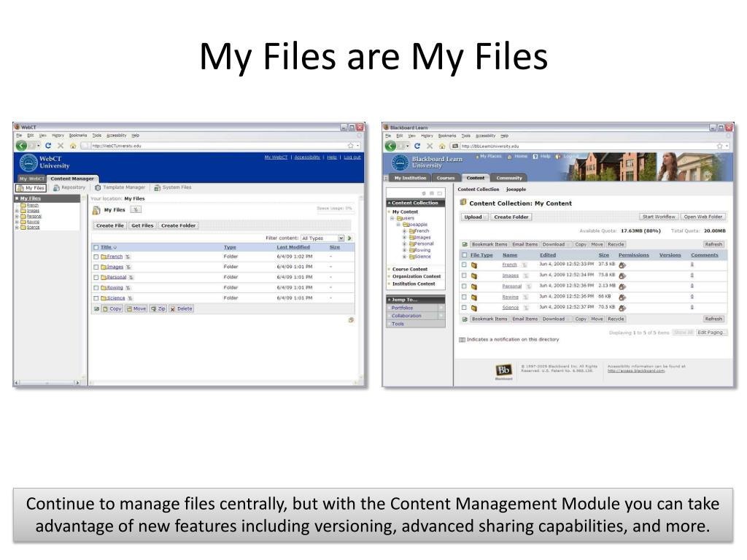The width and height of the screenshot is (747, 560).
Task: Click the French folder icon in Blackboard file list
Action: point(474,265)
